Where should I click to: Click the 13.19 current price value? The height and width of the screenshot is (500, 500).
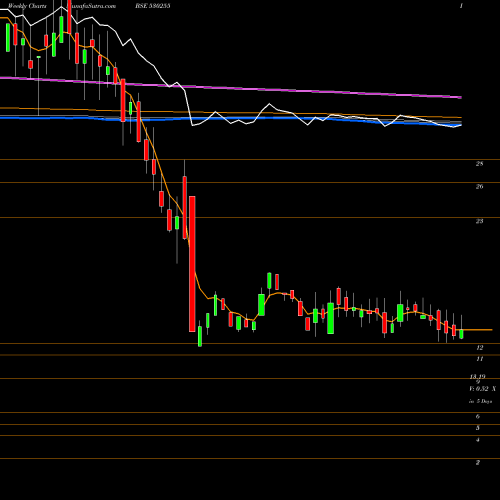[x=477, y=376]
